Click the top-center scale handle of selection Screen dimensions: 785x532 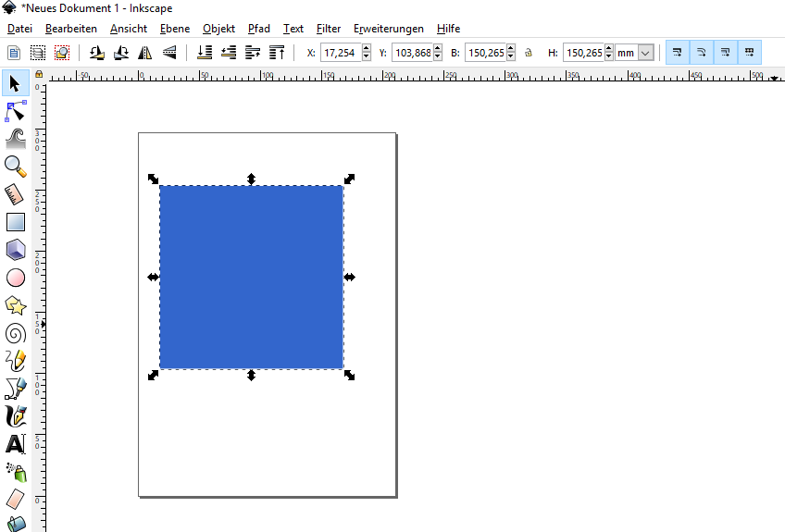tap(251, 179)
